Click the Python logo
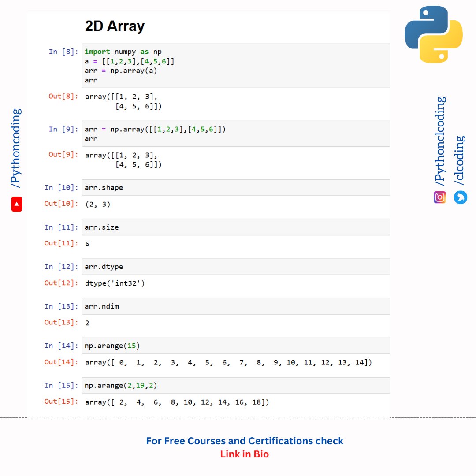Image resolution: width=476 pixels, height=476 pixels. (x=434, y=34)
